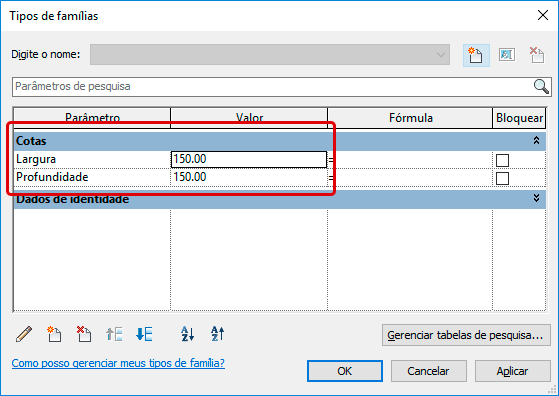Open the Digite o nome dropdown
Screen dimensions: 559x396
pyautogui.click(x=270, y=55)
